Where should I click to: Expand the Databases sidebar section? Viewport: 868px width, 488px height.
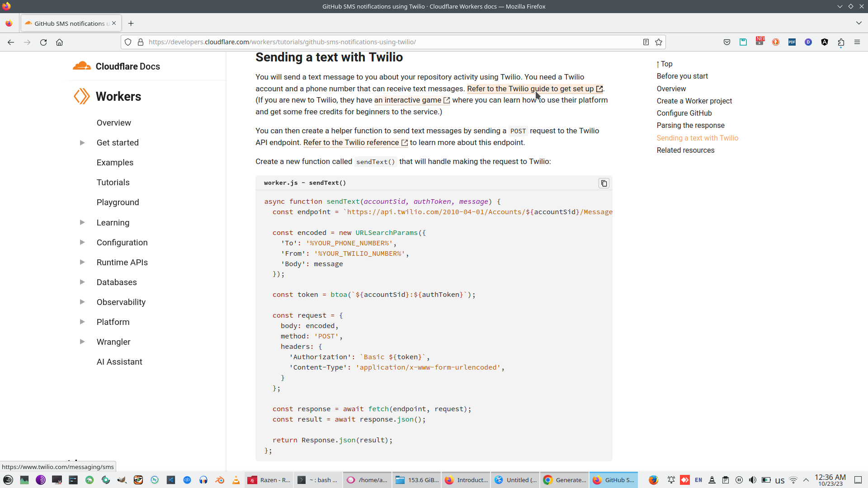82,282
